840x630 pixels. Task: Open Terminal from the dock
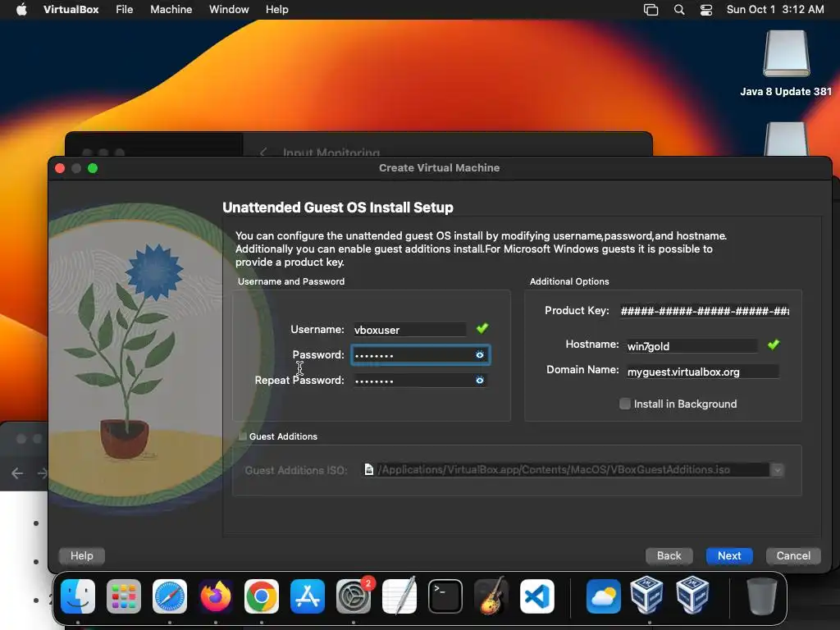pos(445,596)
